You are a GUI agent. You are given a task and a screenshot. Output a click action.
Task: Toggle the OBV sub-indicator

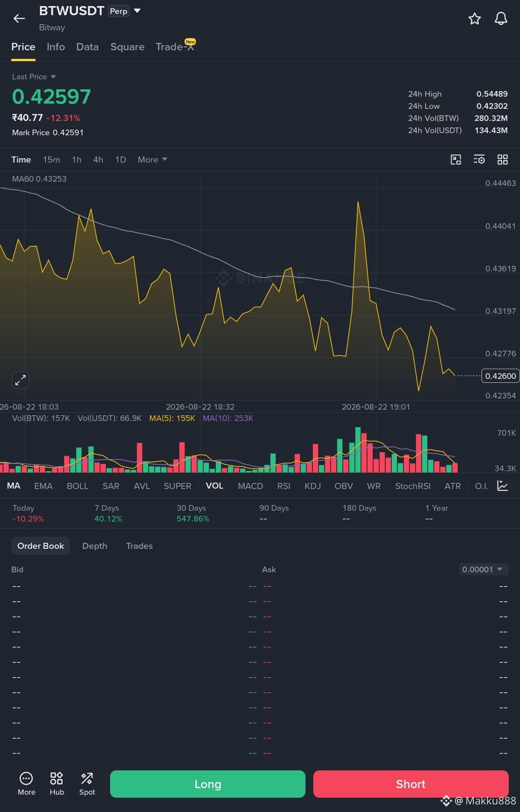pos(344,486)
